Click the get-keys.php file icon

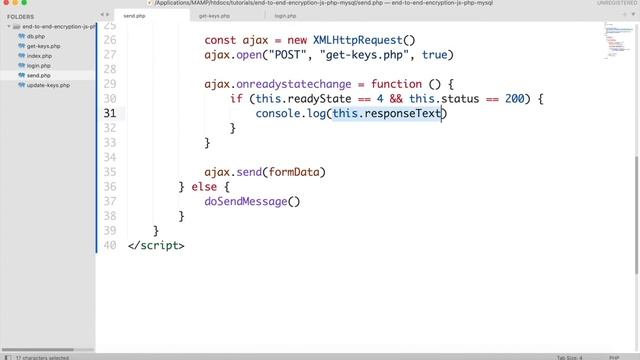point(22,46)
